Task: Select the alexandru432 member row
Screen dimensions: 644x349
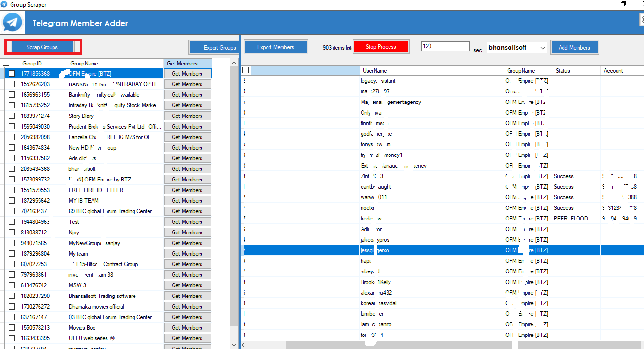Action: 443,293
